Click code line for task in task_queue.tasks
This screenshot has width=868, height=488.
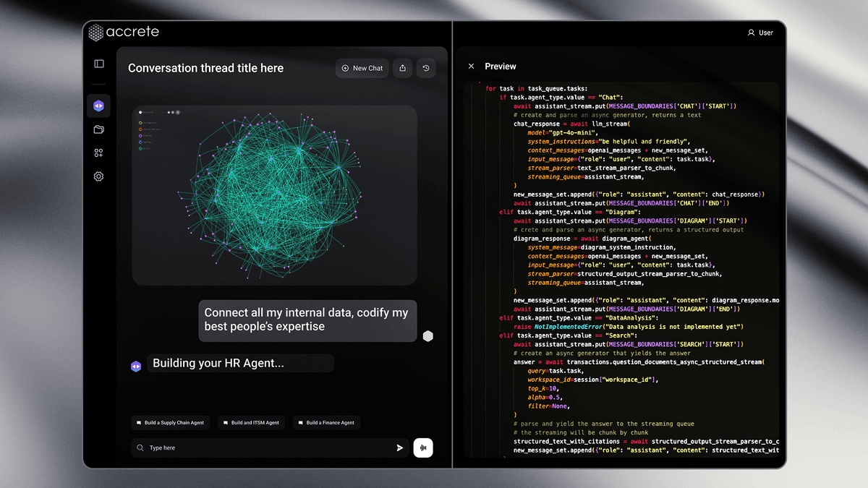tap(536, 88)
